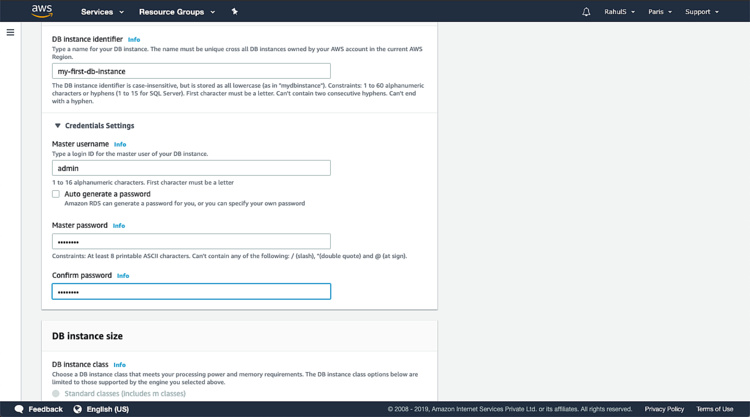
Task: Open the Paris region selector
Action: [659, 12]
